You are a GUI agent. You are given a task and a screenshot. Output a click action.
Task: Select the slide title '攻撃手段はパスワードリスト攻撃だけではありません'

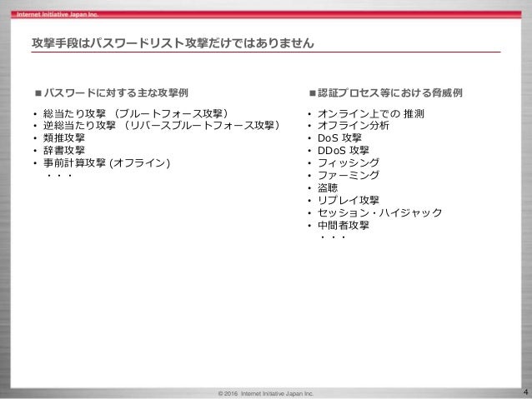(x=173, y=43)
